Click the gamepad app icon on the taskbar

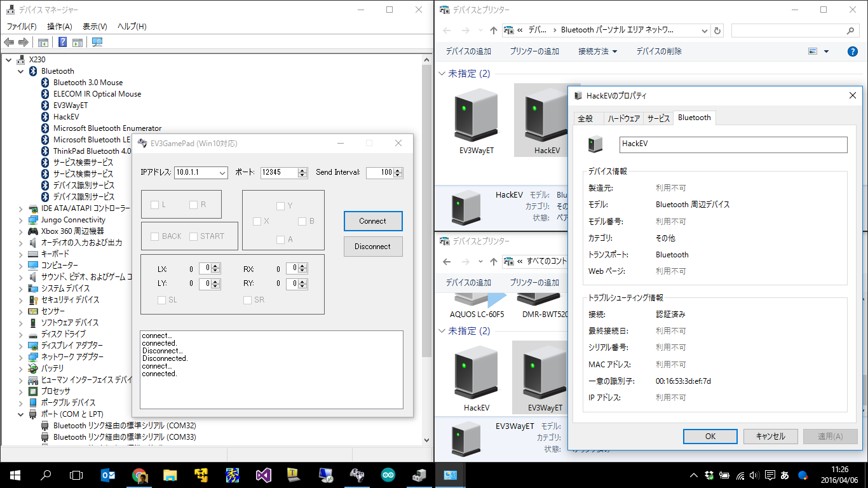(x=357, y=475)
